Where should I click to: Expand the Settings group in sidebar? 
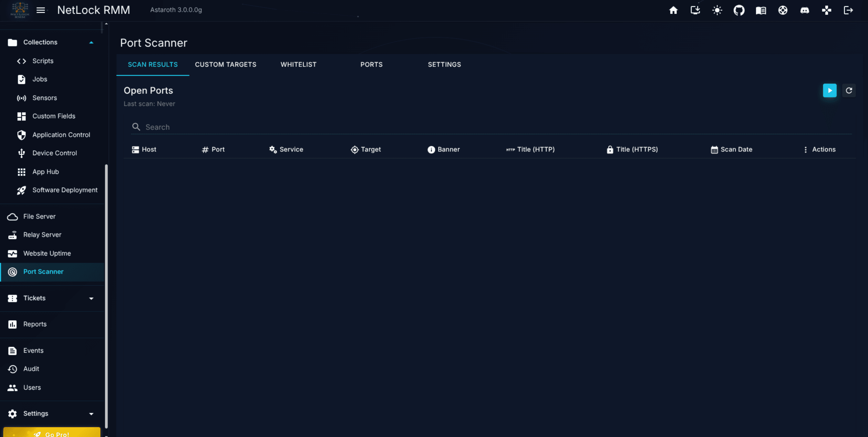coord(52,413)
